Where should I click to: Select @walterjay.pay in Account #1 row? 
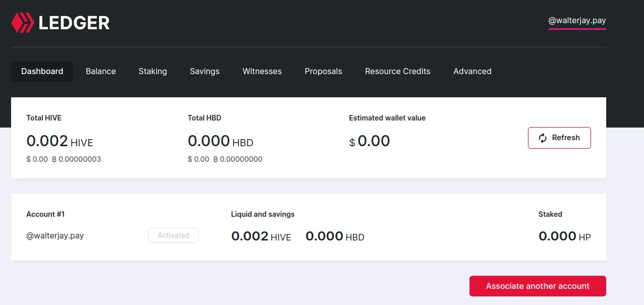pos(55,235)
